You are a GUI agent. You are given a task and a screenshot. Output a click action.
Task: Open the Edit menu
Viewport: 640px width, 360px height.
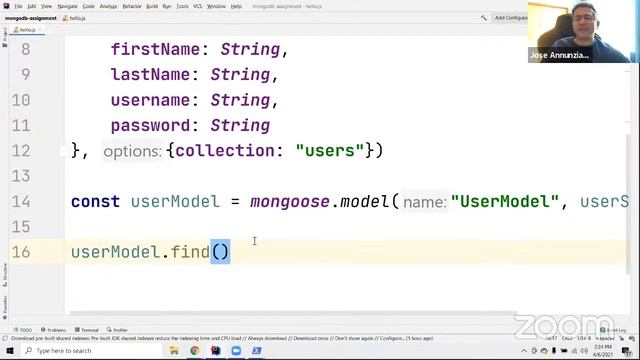pyautogui.click(x=31, y=6)
